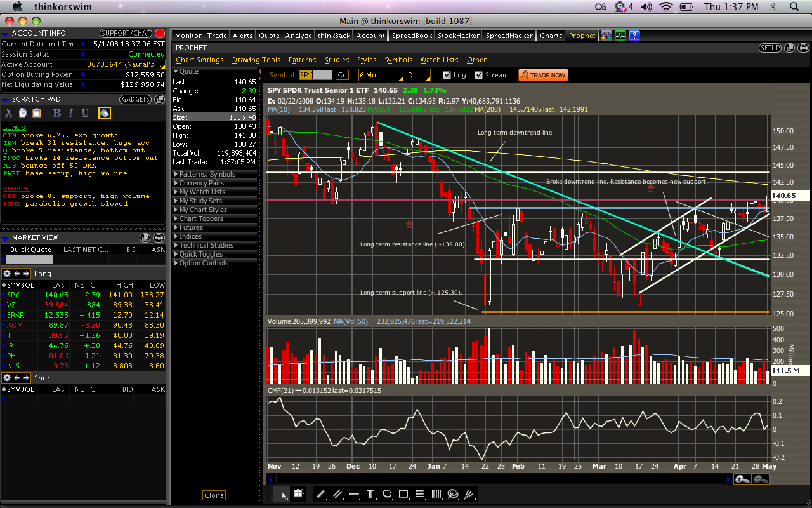Click the green heartbeat monitor toolbar icon
This screenshot has height=508, width=812.
(x=620, y=36)
